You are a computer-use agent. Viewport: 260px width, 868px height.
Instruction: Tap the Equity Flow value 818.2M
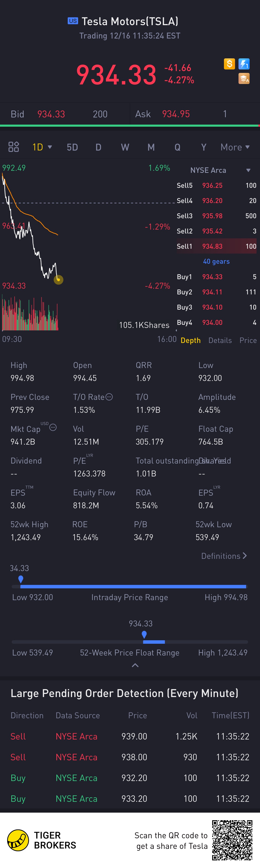[x=86, y=506]
